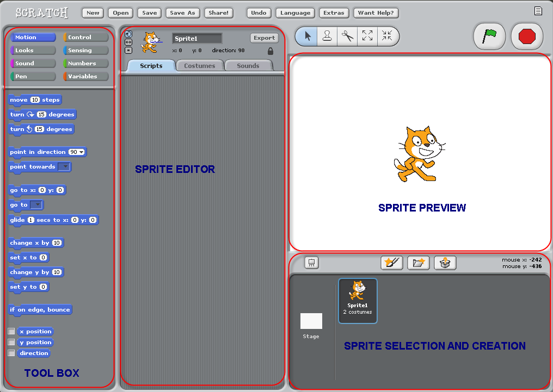The height and width of the screenshot is (392, 553).
Task: Select Sound block category
Action: click(33, 64)
